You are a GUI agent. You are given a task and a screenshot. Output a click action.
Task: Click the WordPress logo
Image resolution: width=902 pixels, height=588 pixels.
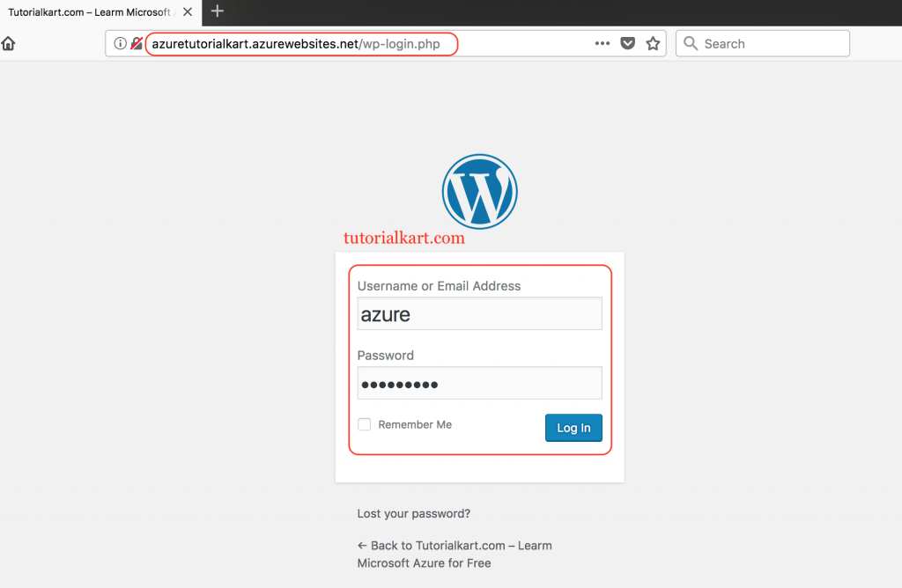tap(479, 191)
